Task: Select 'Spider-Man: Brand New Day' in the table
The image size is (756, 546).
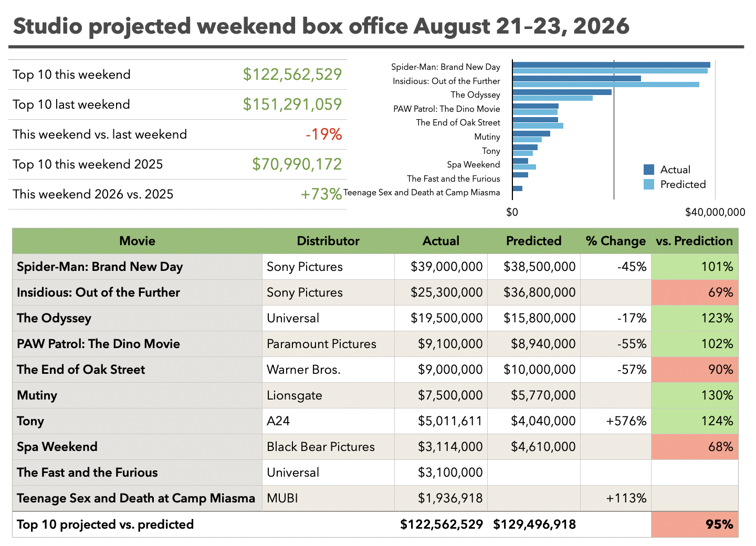Action: click(x=137, y=267)
